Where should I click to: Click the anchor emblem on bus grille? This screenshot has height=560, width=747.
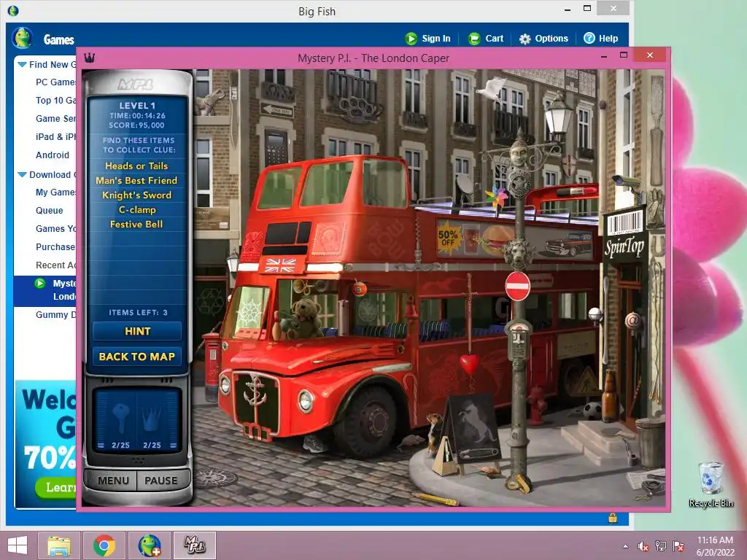pyautogui.click(x=255, y=392)
